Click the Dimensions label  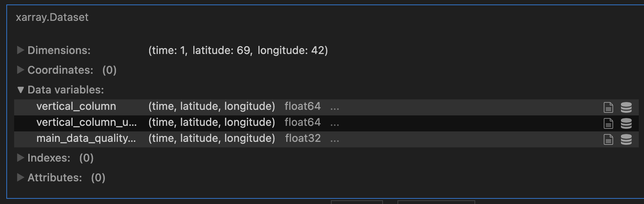pyautogui.click(x=59, y=50)
